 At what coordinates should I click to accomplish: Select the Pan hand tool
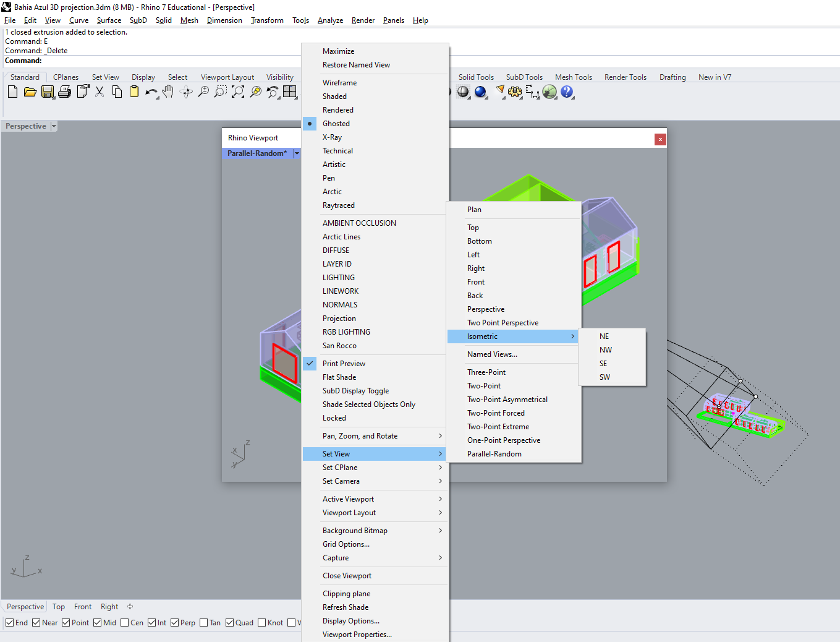(x=168, y=92)
